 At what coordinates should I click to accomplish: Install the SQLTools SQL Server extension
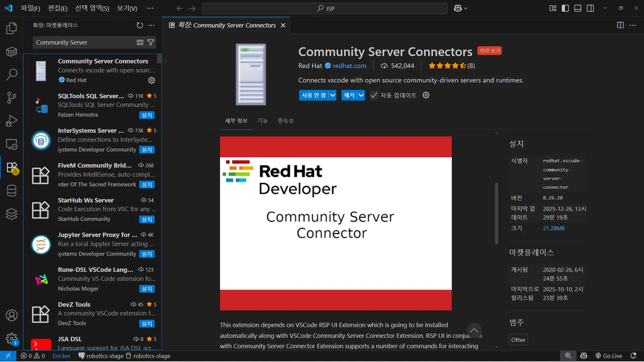tap(147, 115)
